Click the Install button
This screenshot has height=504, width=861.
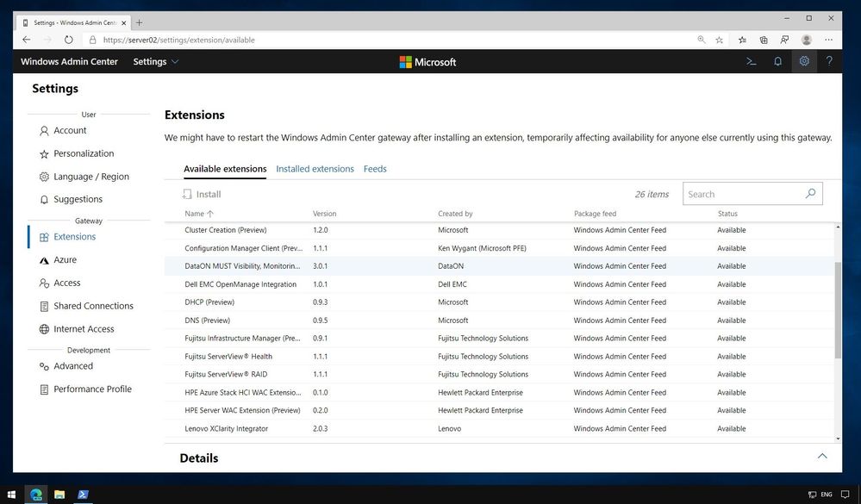[202, 194]
